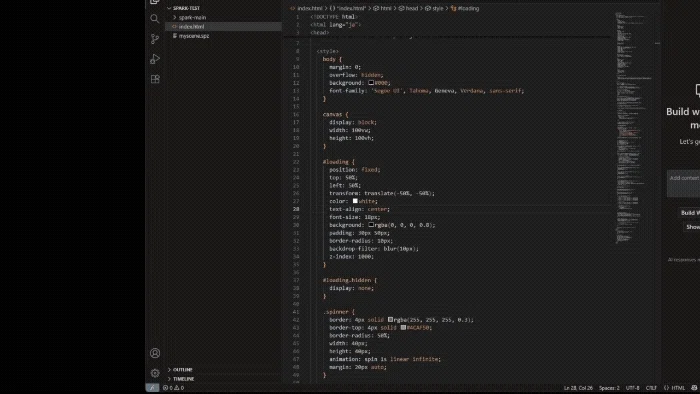Screen dimensions: 700x394
Task: Click the z-index: 1000 declaration
Action: tap(351, 257)
